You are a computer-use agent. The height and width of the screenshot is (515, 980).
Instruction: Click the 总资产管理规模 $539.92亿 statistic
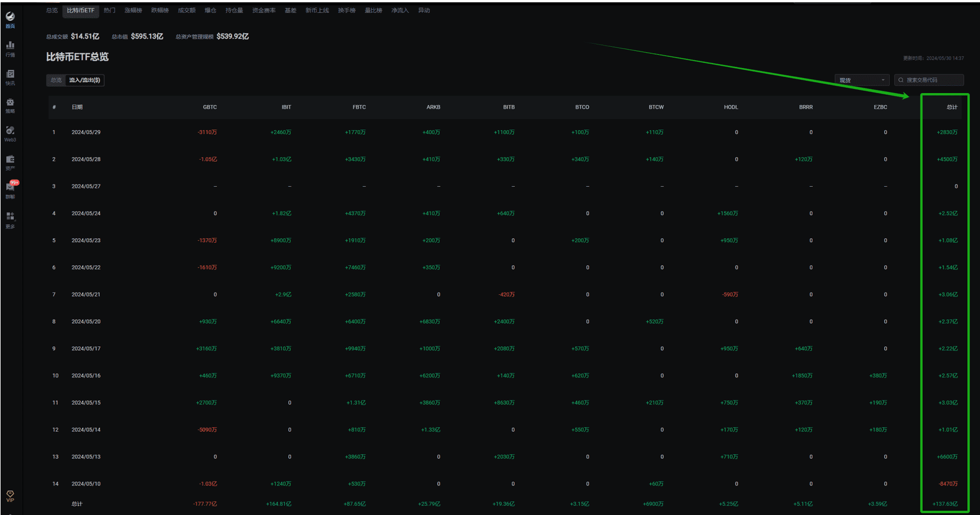(x=212, y=36)
